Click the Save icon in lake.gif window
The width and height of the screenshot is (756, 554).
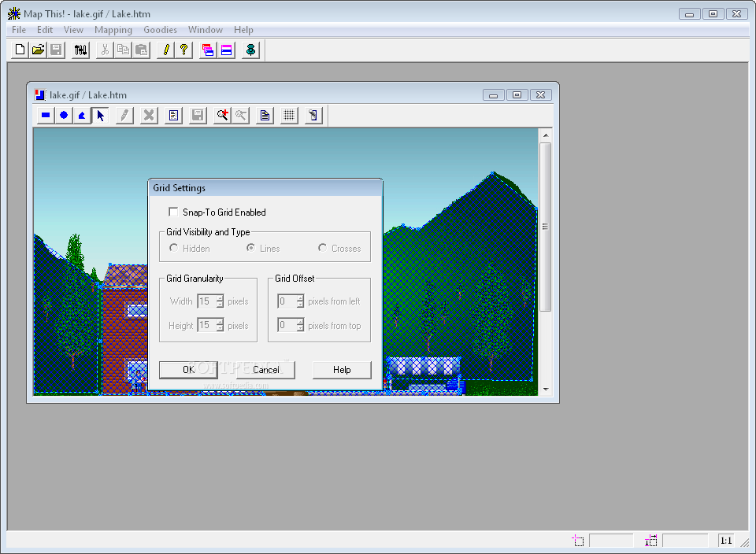(198, 116)
